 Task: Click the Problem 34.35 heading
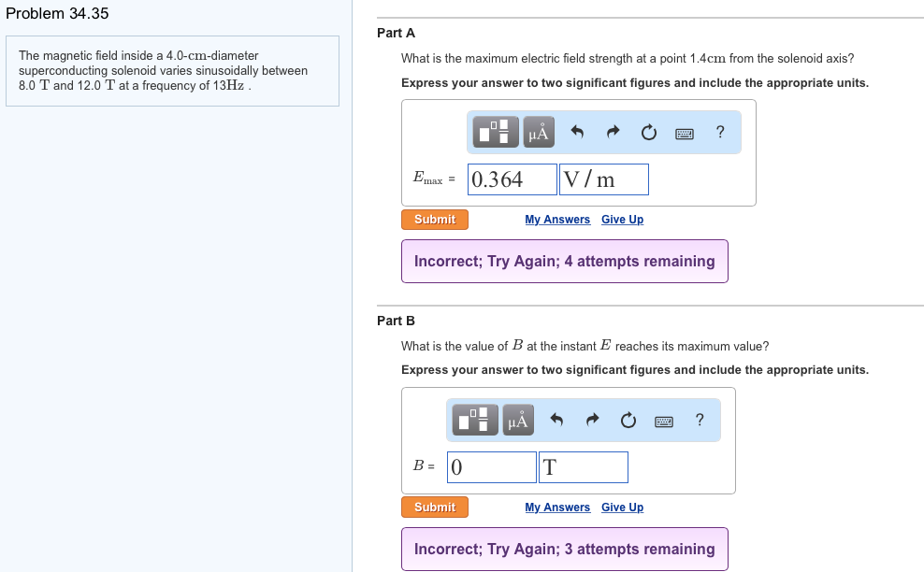[x=57, y=13]
